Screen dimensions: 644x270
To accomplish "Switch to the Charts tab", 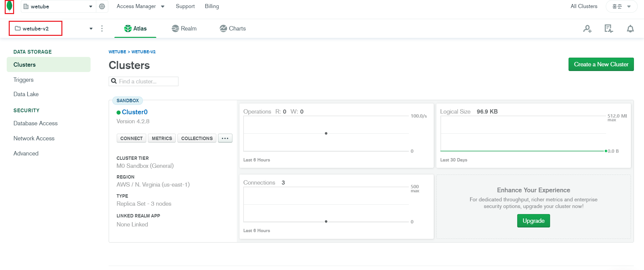I will [x=233, y=28].
